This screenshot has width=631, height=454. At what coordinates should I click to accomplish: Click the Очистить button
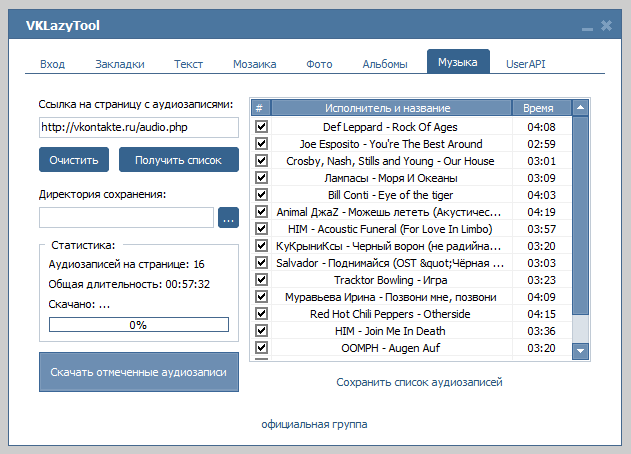click(74, 160)
